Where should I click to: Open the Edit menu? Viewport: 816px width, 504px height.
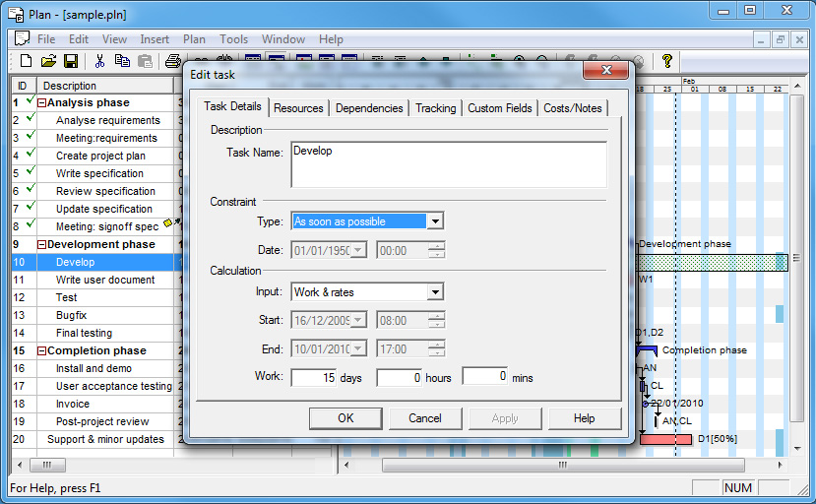79,39
